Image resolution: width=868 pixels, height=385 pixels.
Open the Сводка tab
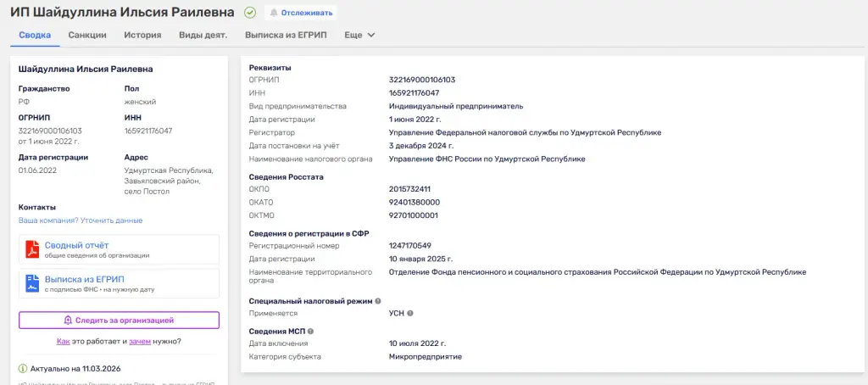(35, 35)
